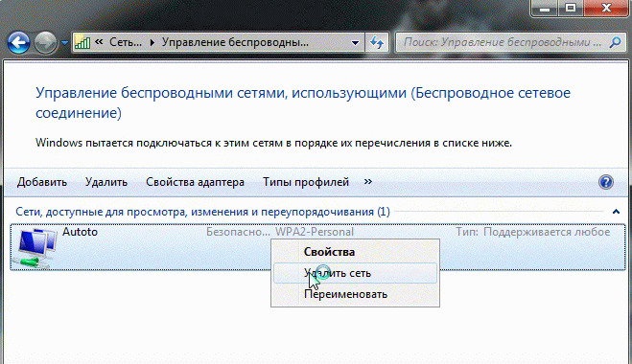Click the Forward navigation arrow
Image resolution: width=632 pixels, height=364 pixels.
click(45, 43)
